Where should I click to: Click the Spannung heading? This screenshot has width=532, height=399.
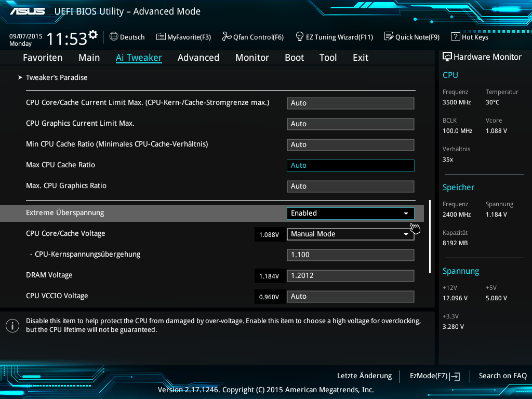(x=461, y=271)
